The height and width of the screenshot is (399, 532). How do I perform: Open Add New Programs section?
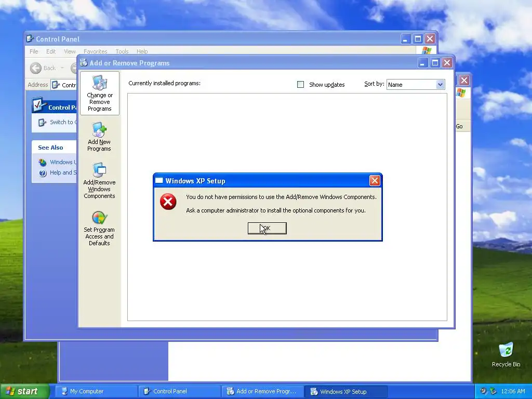[x=99, y=137]
